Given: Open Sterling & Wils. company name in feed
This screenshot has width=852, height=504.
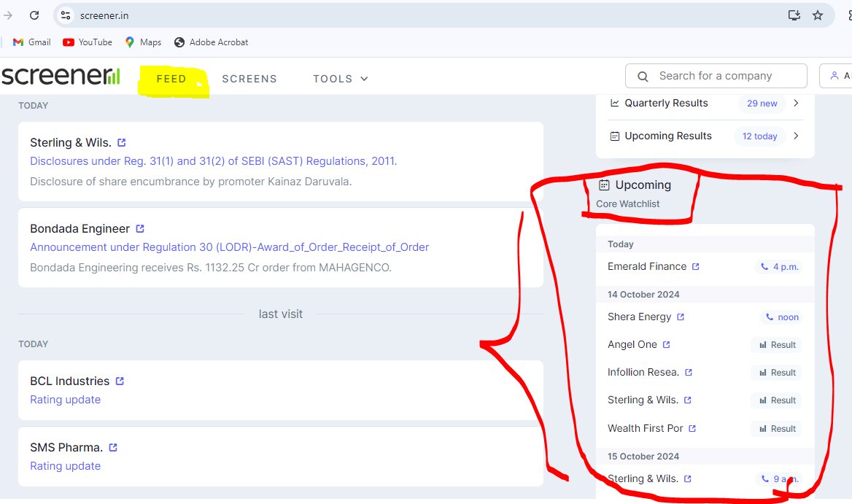Looking at the screenshot, I should pos(71,142).
